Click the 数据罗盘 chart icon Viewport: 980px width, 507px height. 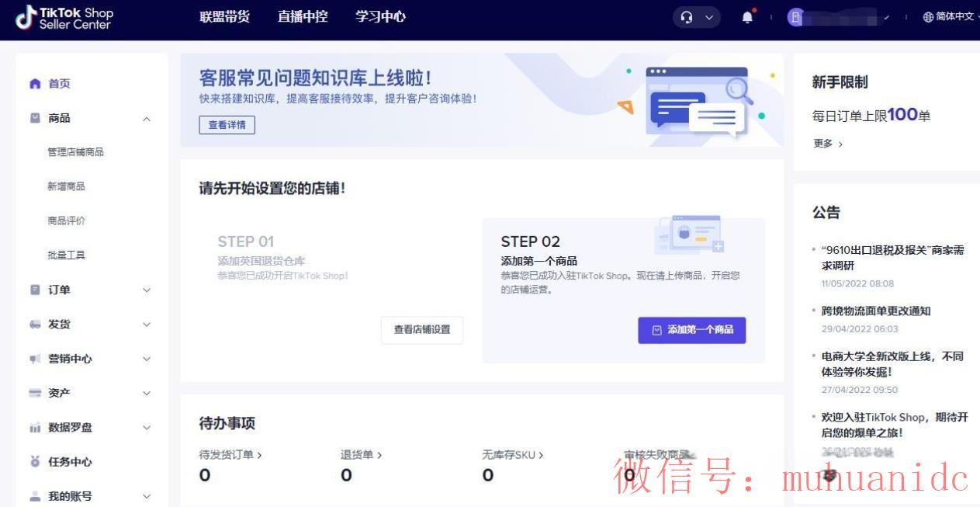point(35,428)
